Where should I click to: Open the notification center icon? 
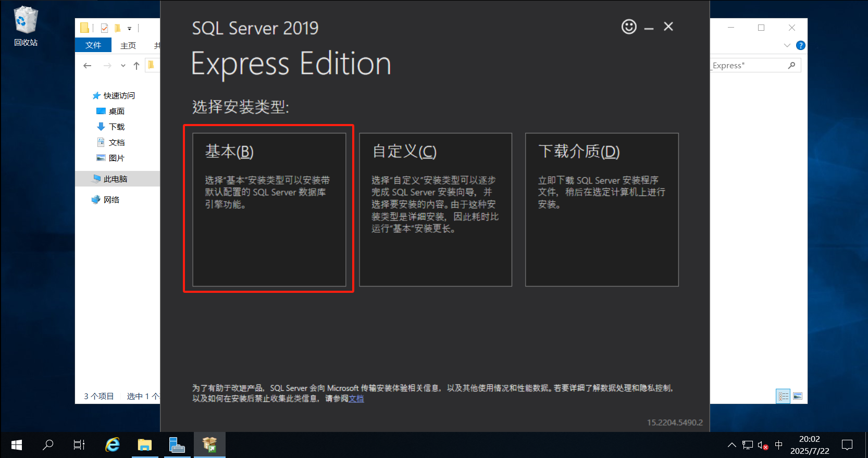pos(847,445)
